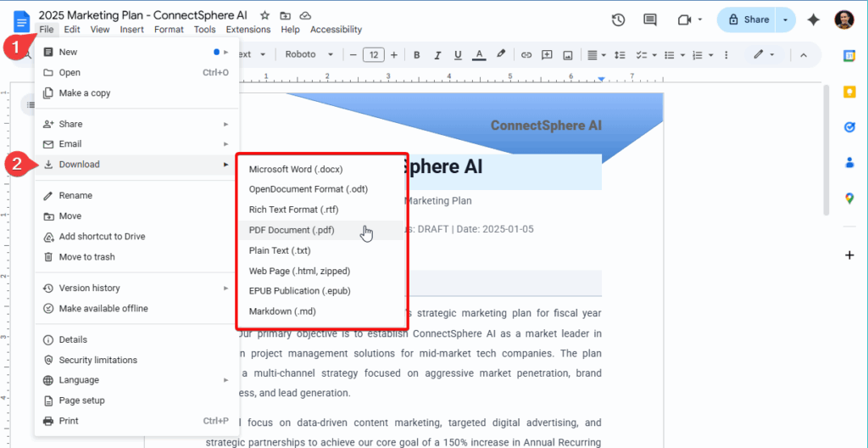The width and height of the screenshot is (868, 448).
Task: Apply italic formatting
Action: click(437, 55)
